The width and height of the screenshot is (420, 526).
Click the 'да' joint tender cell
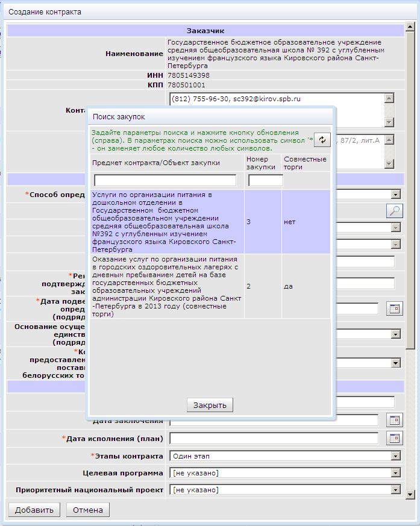[306, 286]
